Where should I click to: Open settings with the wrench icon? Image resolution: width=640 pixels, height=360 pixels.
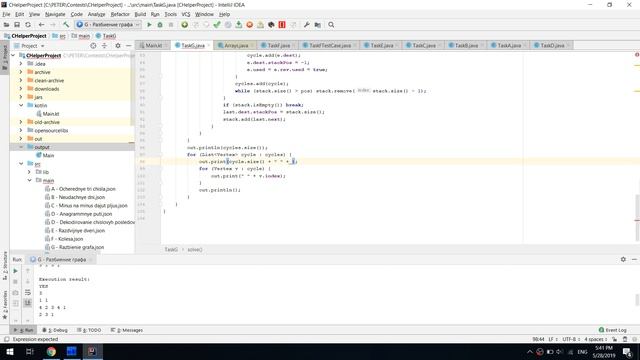coord(307,25)
